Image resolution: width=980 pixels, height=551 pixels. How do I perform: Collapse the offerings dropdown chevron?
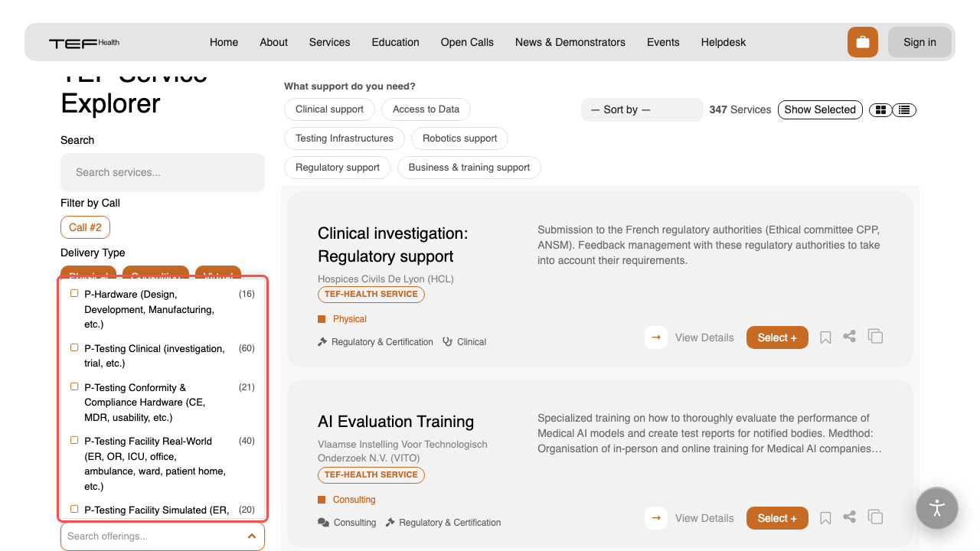tap(252, 536)
